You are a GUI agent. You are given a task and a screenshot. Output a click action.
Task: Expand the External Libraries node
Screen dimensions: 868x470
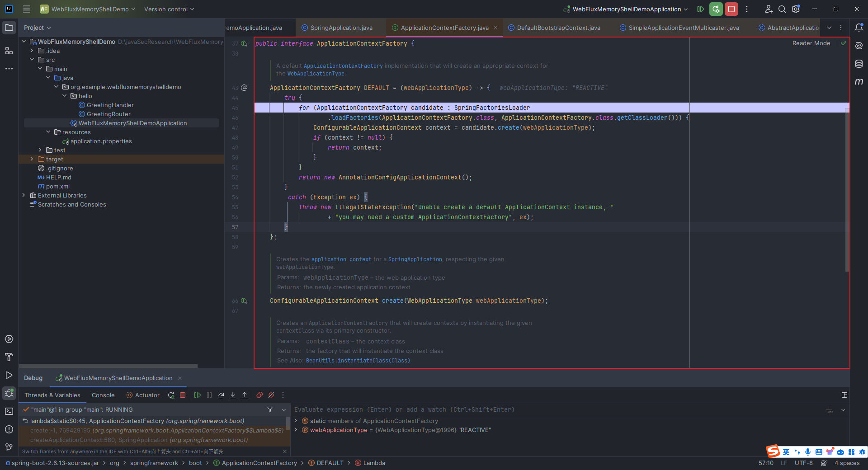pos(24,195)
